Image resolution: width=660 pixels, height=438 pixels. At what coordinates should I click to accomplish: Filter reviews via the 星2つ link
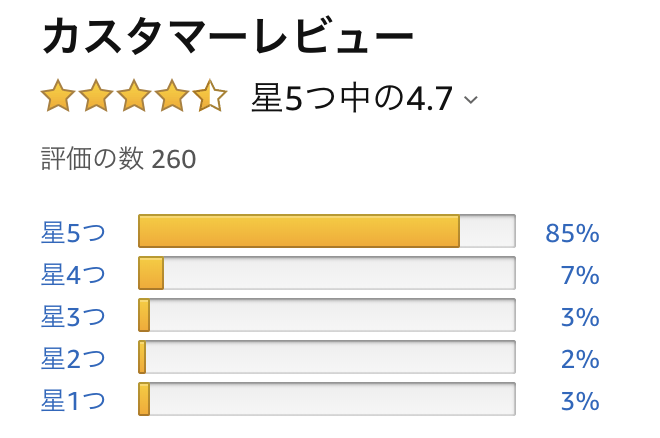73,358
